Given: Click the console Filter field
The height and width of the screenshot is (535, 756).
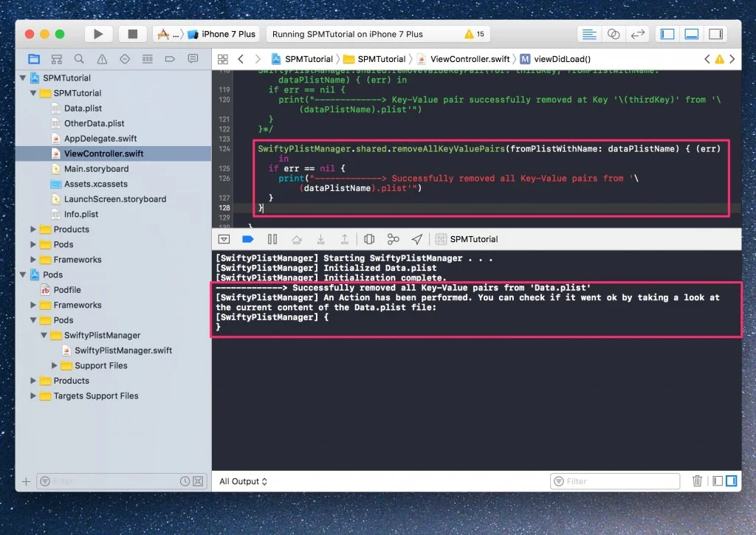Looking at the screenshot, I should (615, 481).
